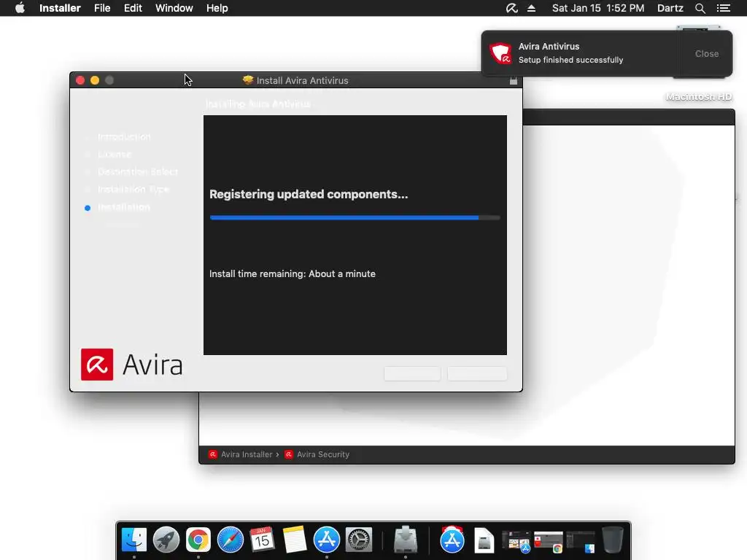The width and height of the screenshot is (747, 560).
Task: Click the running Installer icon in Dock
Action: pyautogui.click(x=406, y=539)
